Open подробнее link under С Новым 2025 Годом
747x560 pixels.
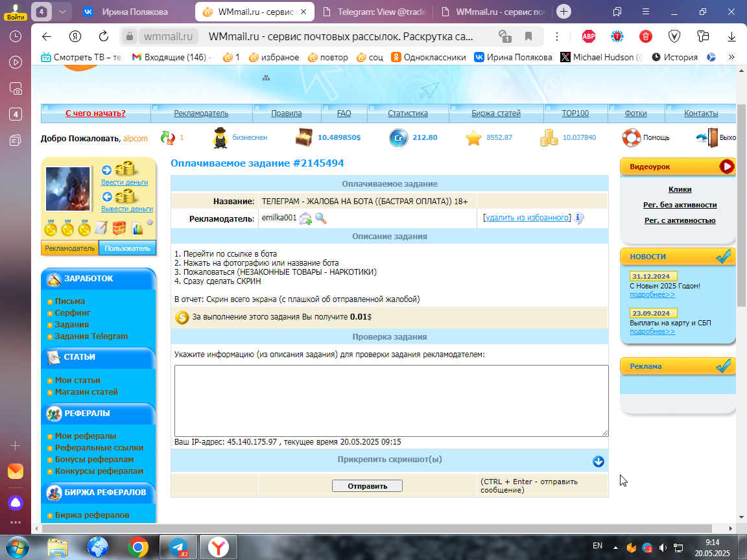click(652, 295)
